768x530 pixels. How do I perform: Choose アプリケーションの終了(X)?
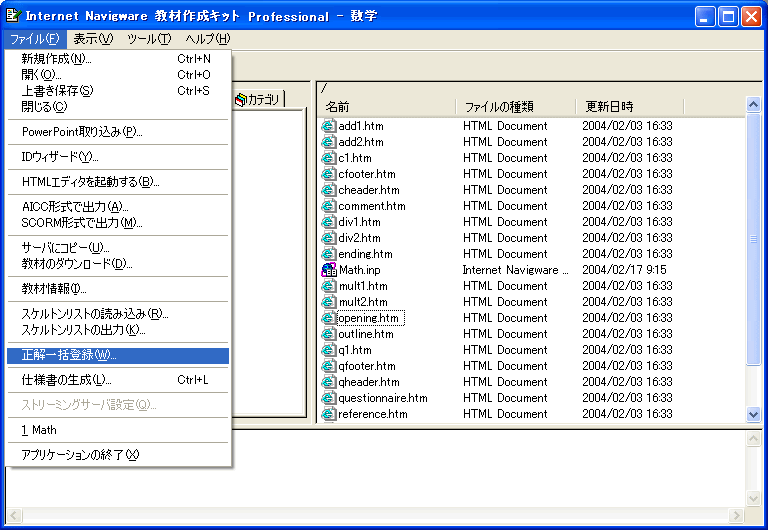(118, 456)
